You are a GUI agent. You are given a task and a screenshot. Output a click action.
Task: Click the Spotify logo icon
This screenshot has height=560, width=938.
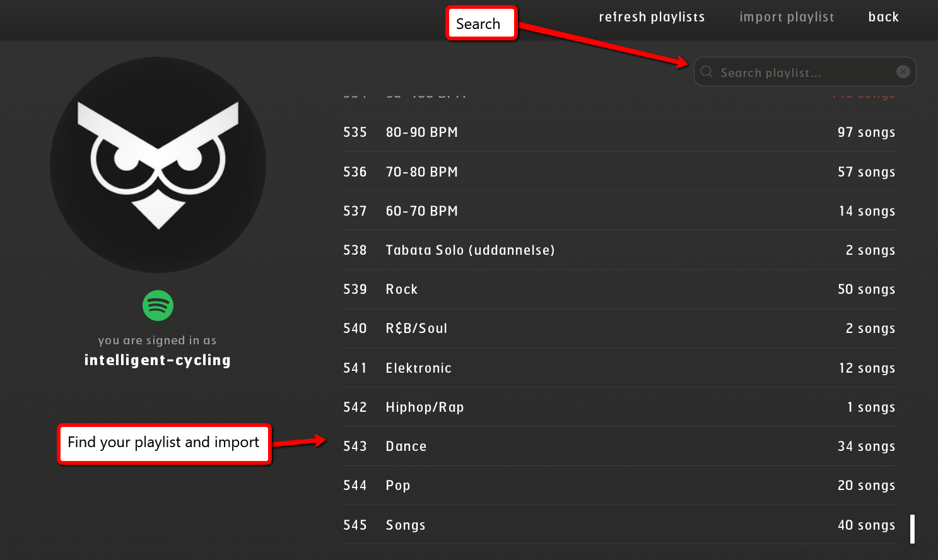coord(158,306)
